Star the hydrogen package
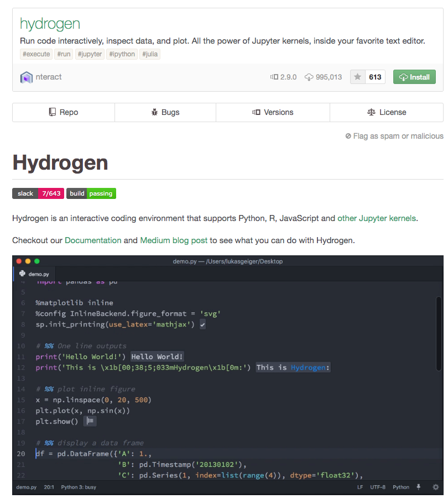The image size is (448, 504). coord(357,77)
